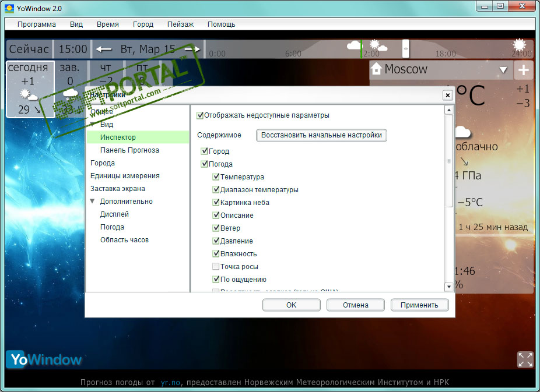Uncheck the Ветер checkbox
540x392 pixels.
click(216, 228)
